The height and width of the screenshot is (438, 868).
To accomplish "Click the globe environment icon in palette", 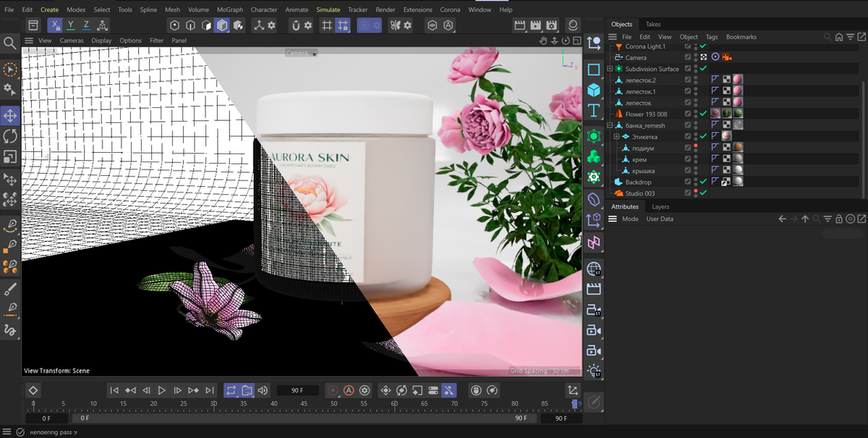I will [x=594, y=269].
